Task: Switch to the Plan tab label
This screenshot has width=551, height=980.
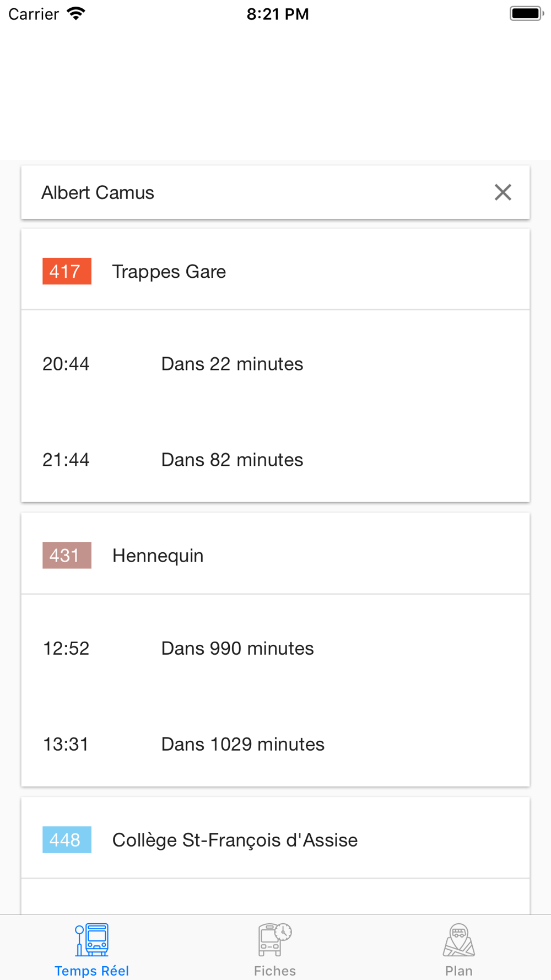Action: pos(458,971)
